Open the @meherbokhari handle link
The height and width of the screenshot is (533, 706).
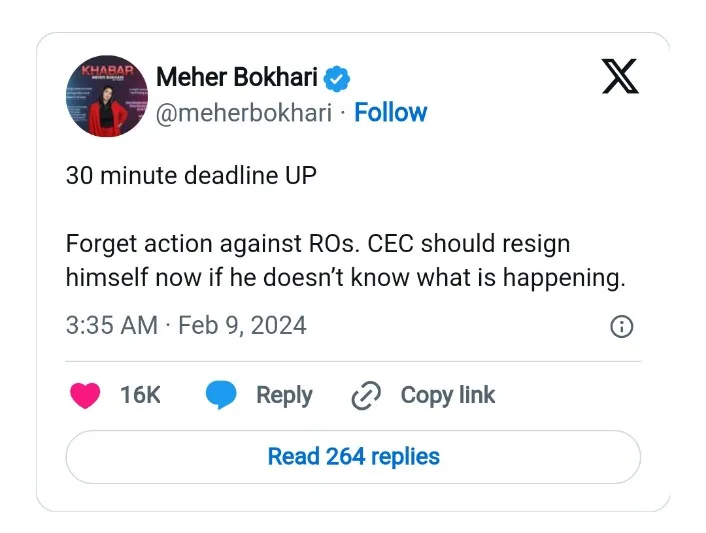tap(244, 113)
